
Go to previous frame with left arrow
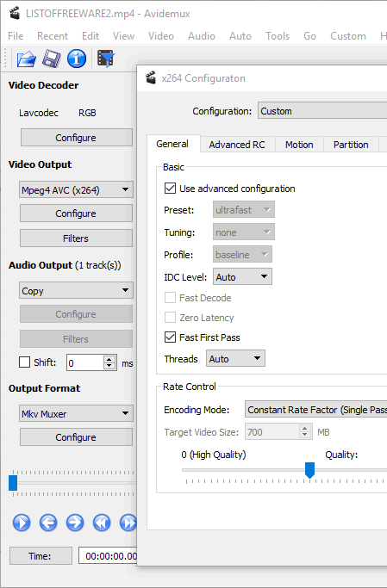48,523
